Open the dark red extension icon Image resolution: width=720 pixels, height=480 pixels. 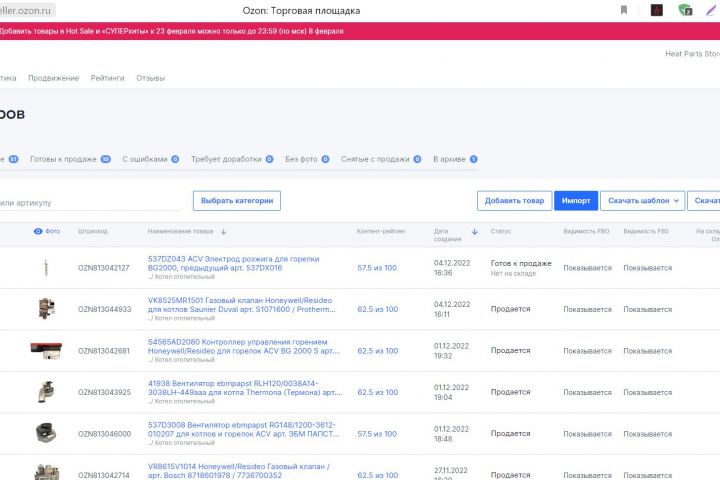point(657,10)
